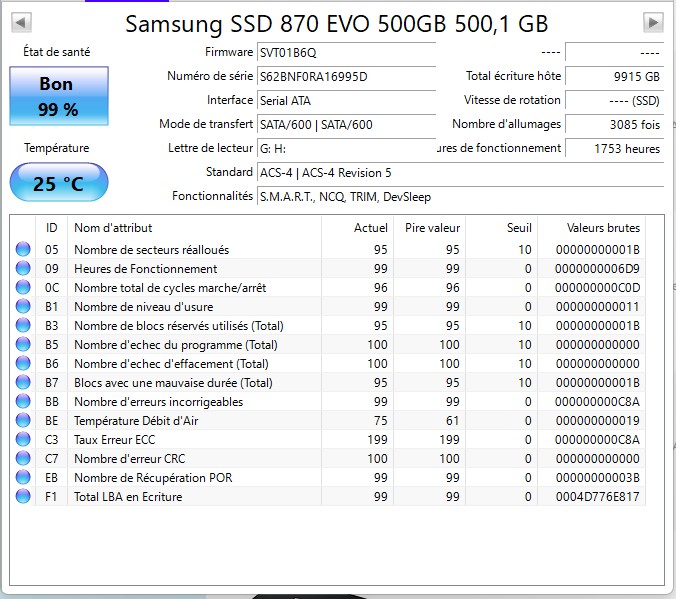Click the Actuel column header

(357, 228)
